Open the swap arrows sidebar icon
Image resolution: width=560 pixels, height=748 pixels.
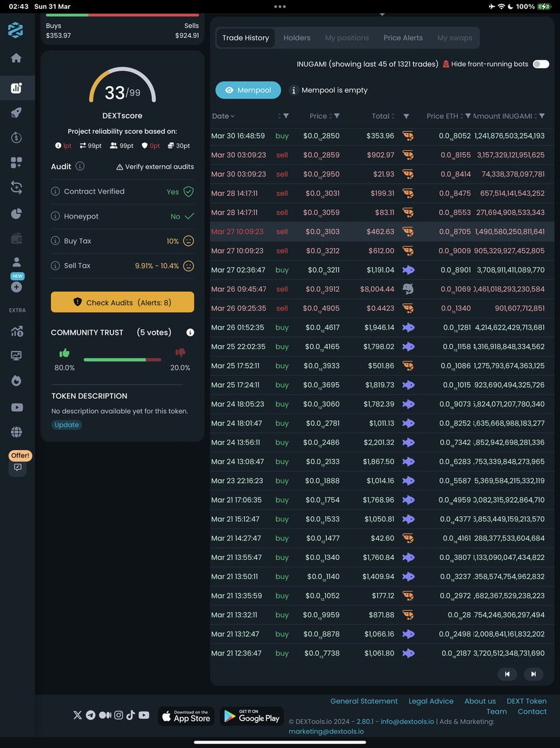click(16, 187)
